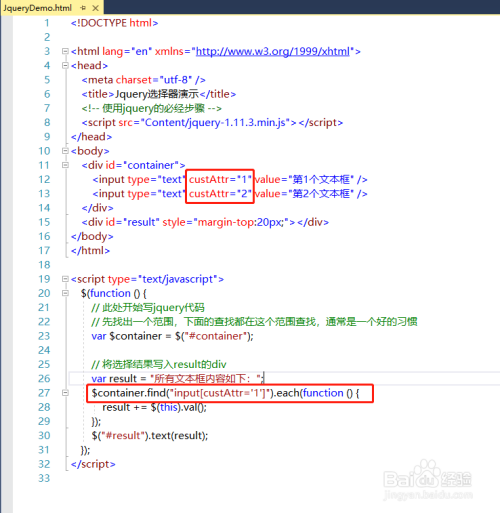Click custAttr="2" attribute on line 13
Screen dimensions: 500x513
point(220,194)
